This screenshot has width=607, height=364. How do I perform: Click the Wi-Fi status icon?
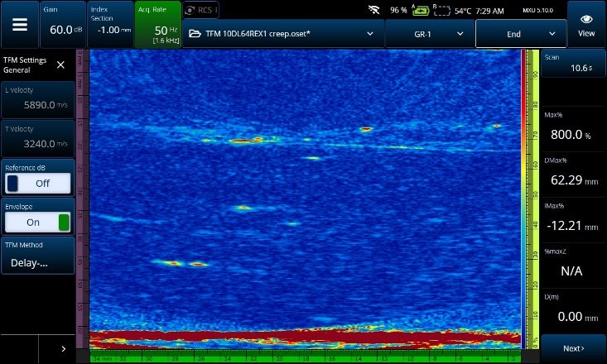tap(374, 11)
